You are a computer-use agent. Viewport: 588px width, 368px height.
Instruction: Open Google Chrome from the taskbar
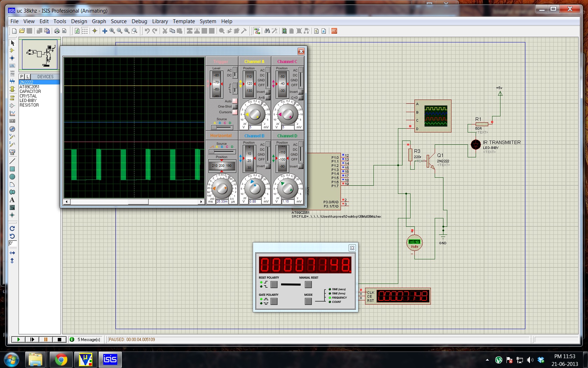61,360
